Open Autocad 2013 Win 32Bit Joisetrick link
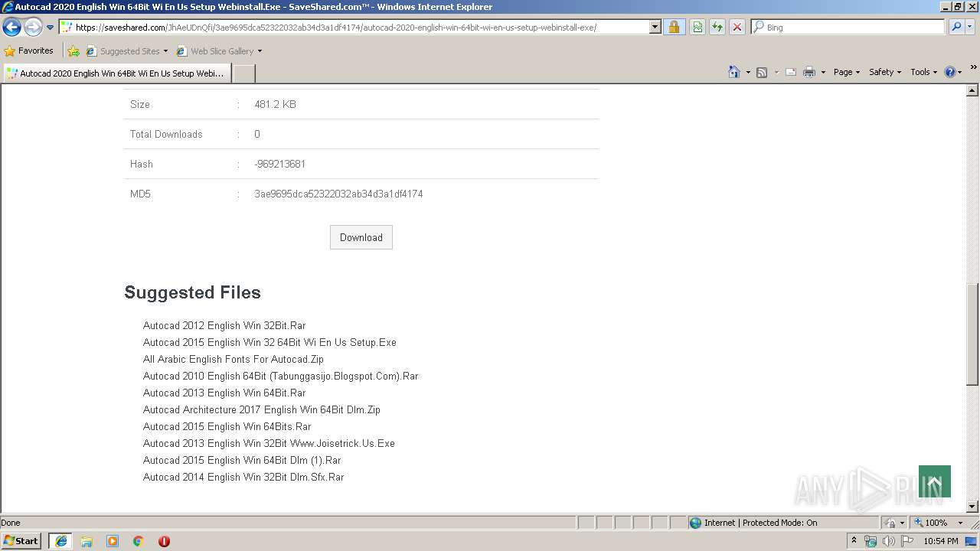Image resolution: width=980 pixels, height=551 pixels. tap(269, 443)
